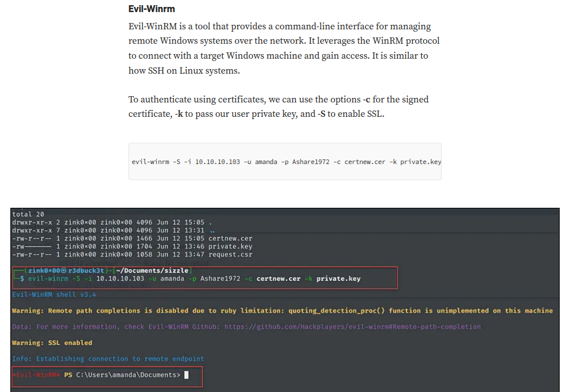Click the terminal screenshot image
566x392 pixels.
(285, 300)
